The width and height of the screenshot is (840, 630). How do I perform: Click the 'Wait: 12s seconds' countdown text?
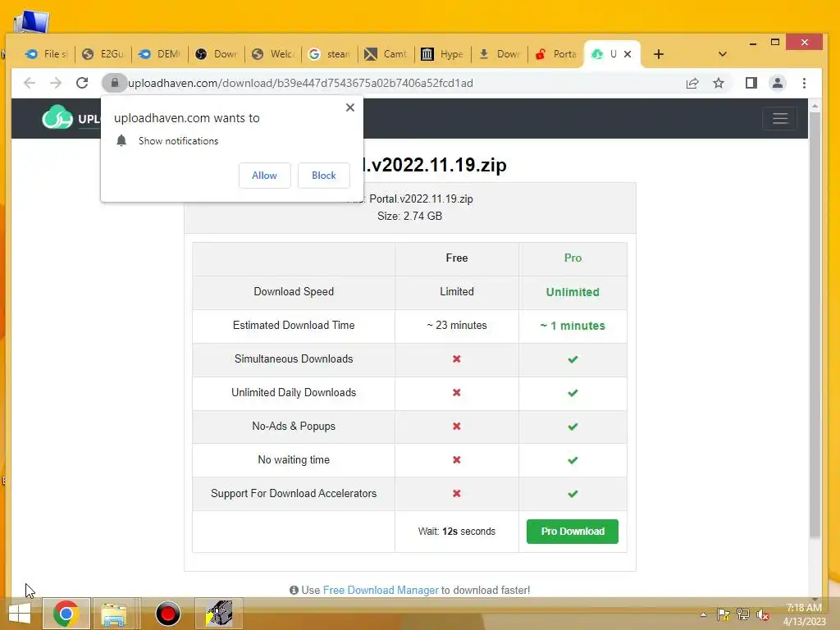(456, 532)
